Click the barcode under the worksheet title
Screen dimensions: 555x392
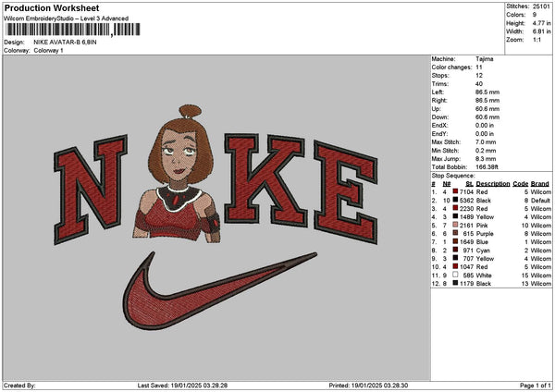coord(73,30)
